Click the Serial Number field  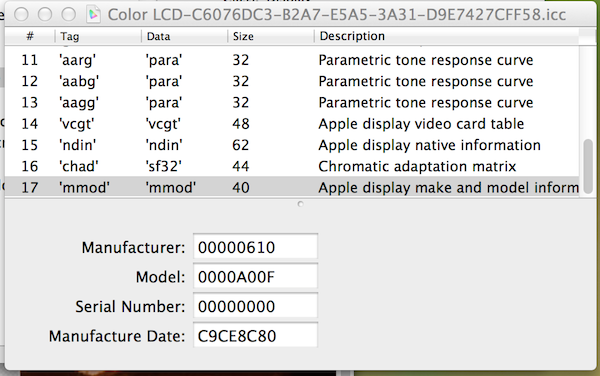tap(255, 306)
